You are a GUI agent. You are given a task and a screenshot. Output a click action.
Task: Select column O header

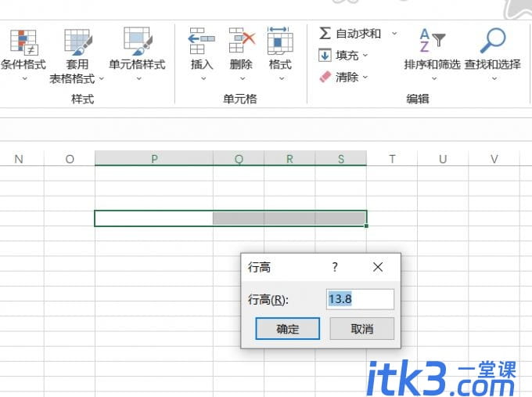(70, 158)
